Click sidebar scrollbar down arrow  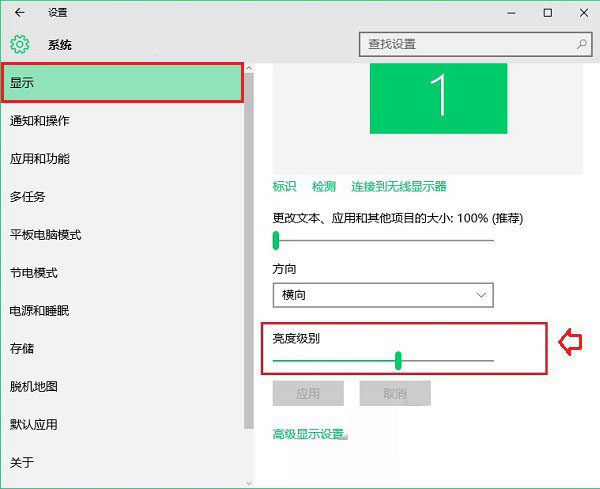tap(249, 484)
